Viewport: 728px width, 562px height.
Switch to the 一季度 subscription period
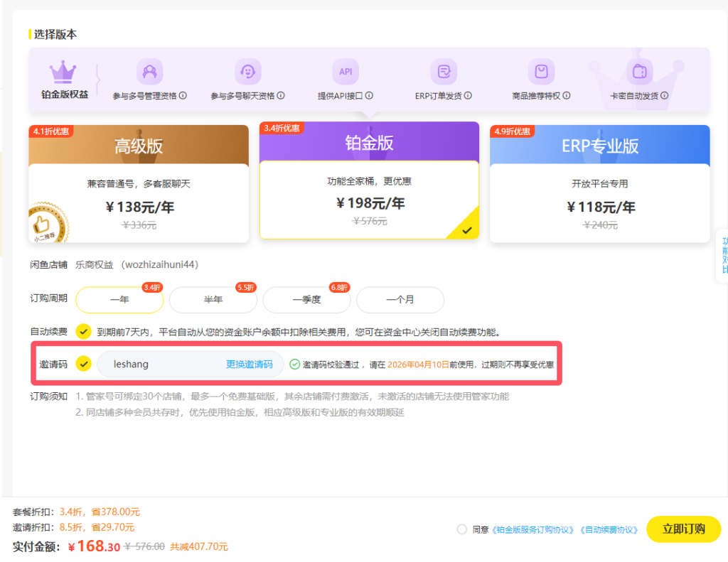[306, 301]
